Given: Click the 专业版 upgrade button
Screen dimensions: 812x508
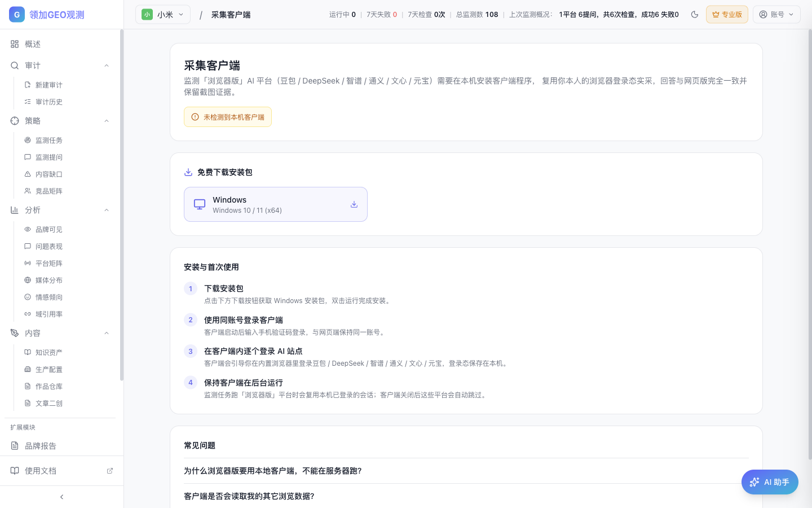Looking at the screenshot, I should [727, 15].
